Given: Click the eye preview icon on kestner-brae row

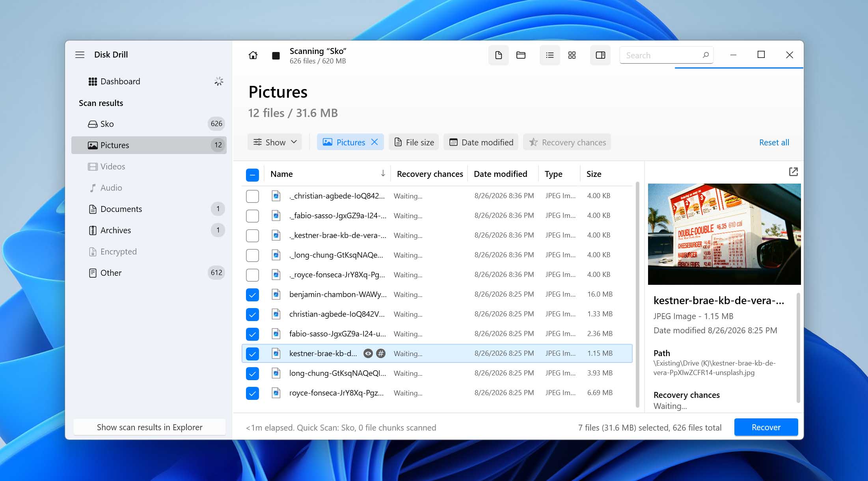Looking at the screenshot, I should (x=368, y=353).
